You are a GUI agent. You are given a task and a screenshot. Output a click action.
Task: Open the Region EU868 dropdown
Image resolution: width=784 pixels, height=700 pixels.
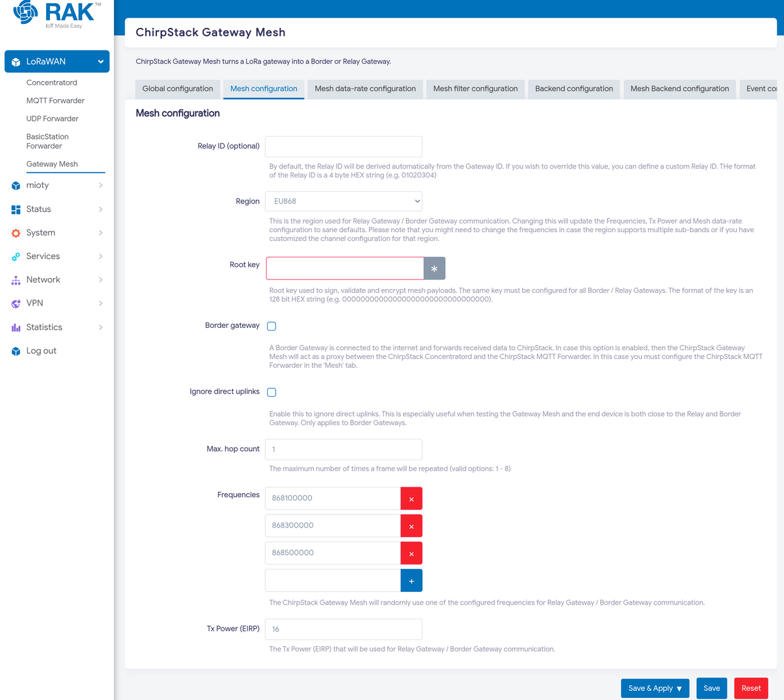[x=344, y=201]
